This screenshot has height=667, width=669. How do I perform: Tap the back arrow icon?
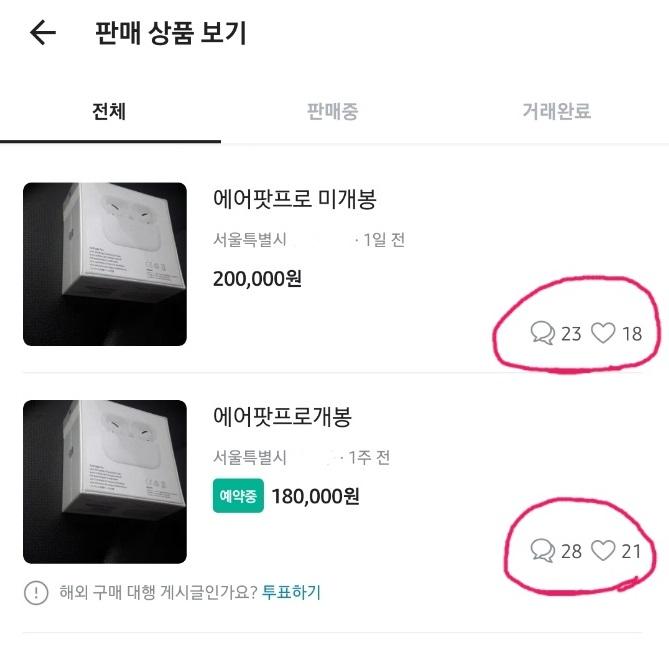(x=43, y=33)
